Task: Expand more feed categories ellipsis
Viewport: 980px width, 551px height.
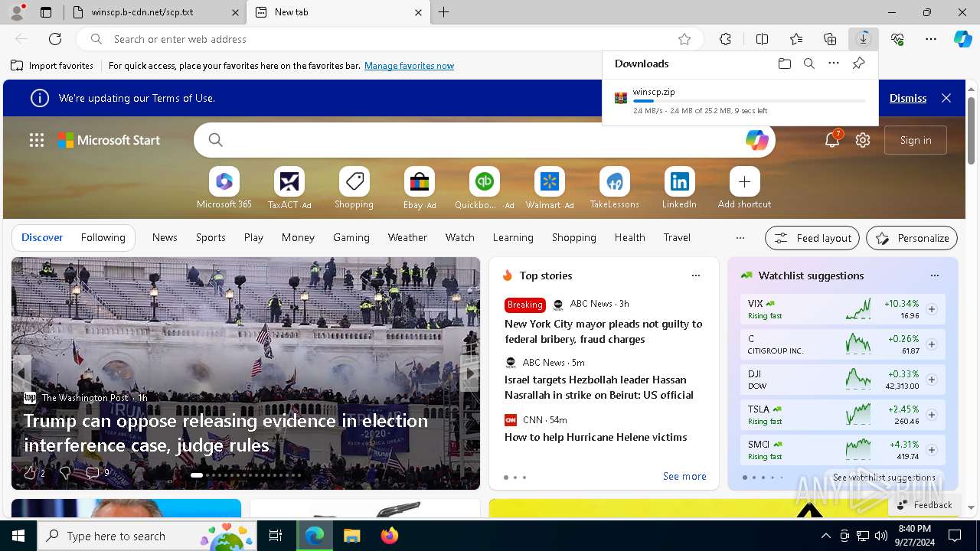Action: point(740,238)
